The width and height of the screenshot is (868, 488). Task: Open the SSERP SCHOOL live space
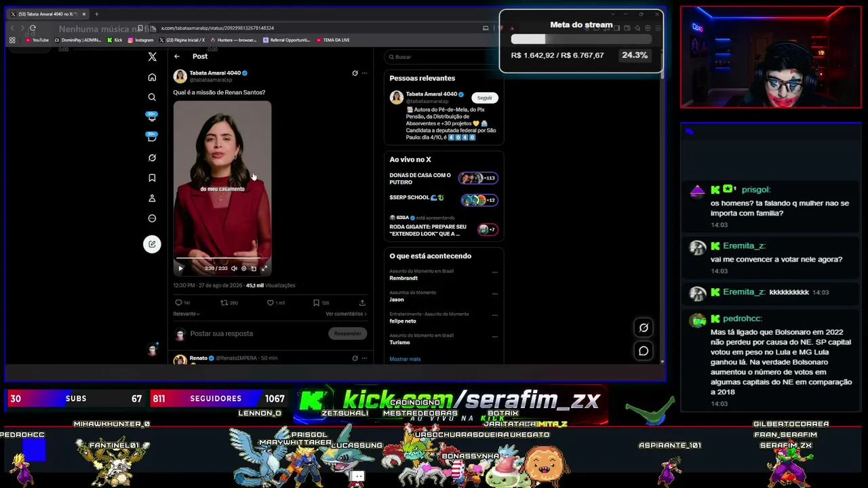(x=443, y=199)
